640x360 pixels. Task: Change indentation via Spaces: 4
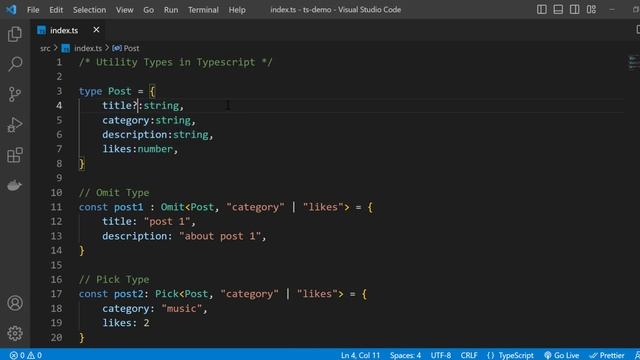tap(405, 355)
